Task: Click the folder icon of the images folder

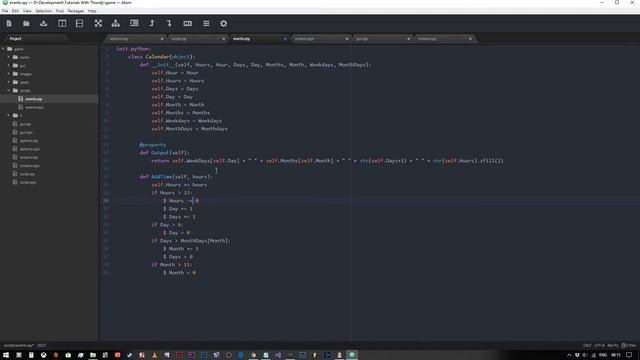Action: click(x=16, y=74)
